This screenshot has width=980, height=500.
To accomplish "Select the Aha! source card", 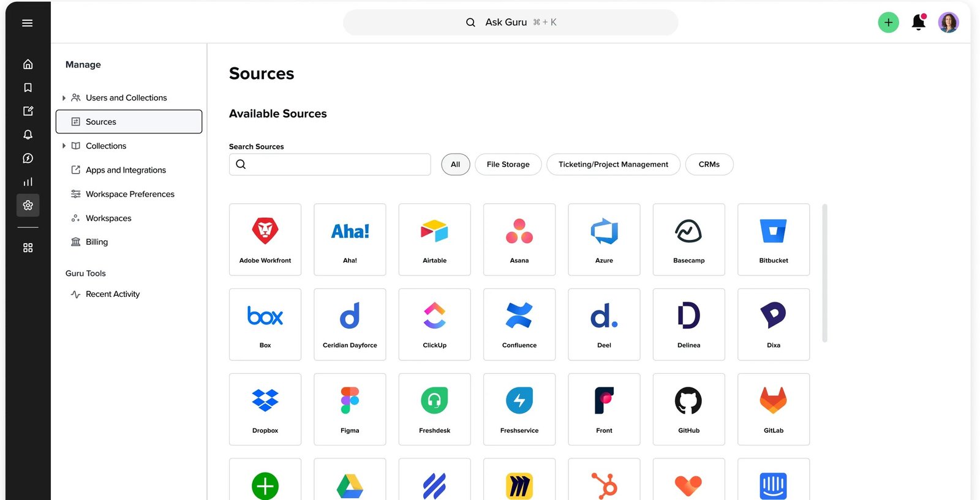I will pos(350,239).
